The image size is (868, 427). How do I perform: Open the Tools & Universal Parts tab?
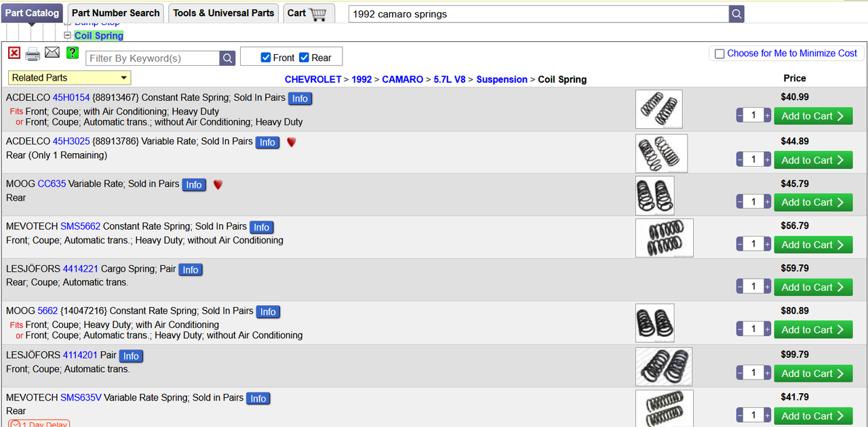point(223,13)
